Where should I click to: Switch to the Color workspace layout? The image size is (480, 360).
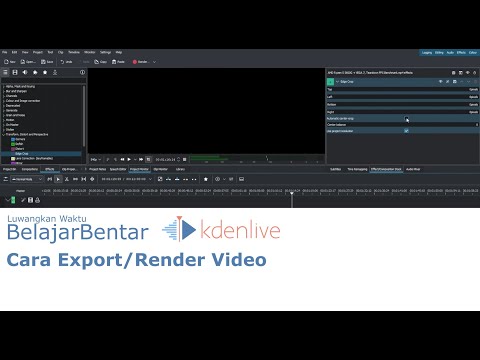[473, 53]
